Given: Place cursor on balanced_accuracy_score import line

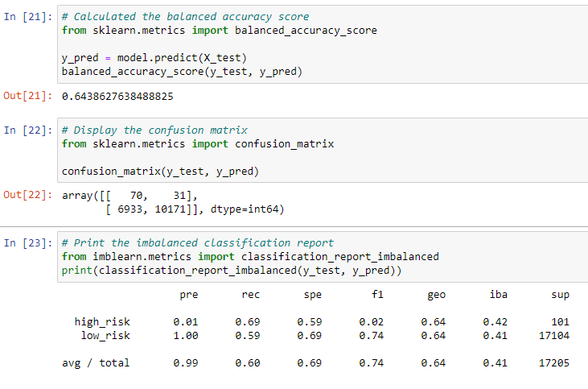Looking at the screenshot, I should click(220, 31).
